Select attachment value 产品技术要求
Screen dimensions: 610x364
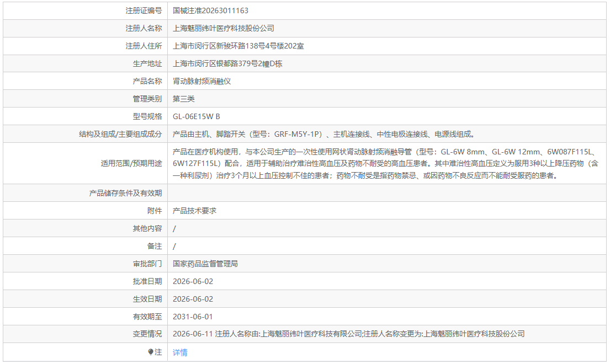[x=194, y=211]
